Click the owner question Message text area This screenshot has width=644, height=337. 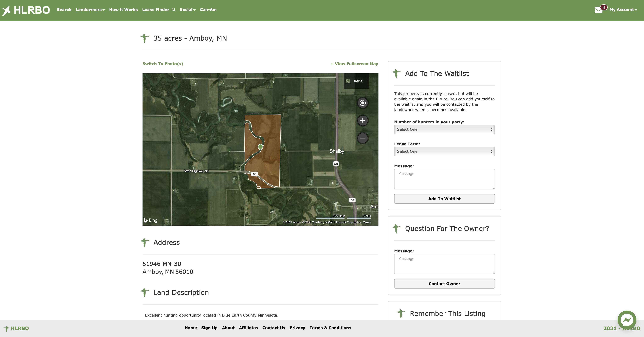(x=444, y=264)
